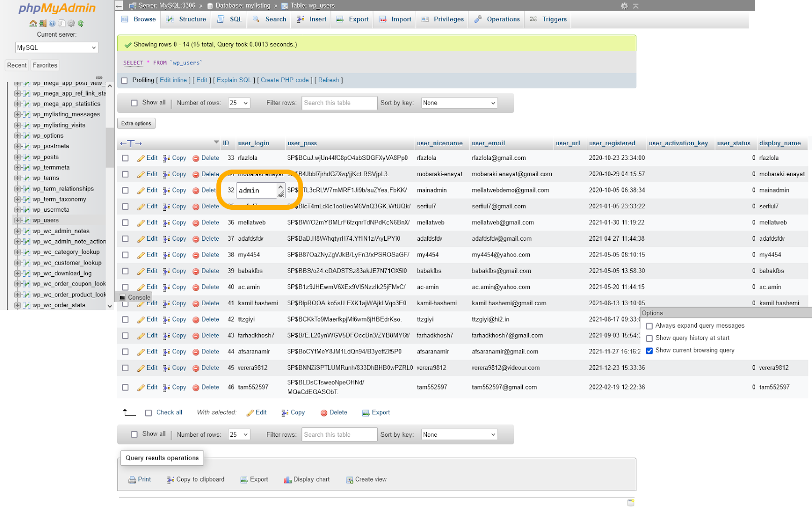812x517 pixels.
Task: Click the Edit inline link
Action: coord(174,80)
